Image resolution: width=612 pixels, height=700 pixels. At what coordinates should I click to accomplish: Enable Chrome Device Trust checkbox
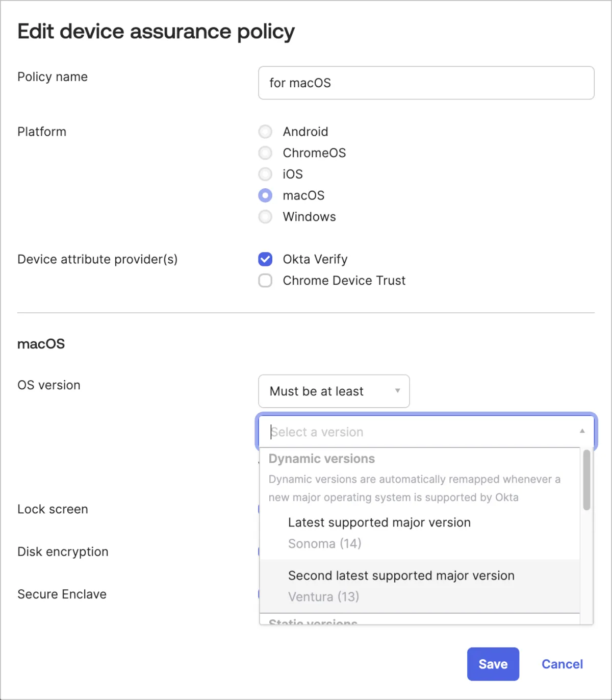point(265,281)
